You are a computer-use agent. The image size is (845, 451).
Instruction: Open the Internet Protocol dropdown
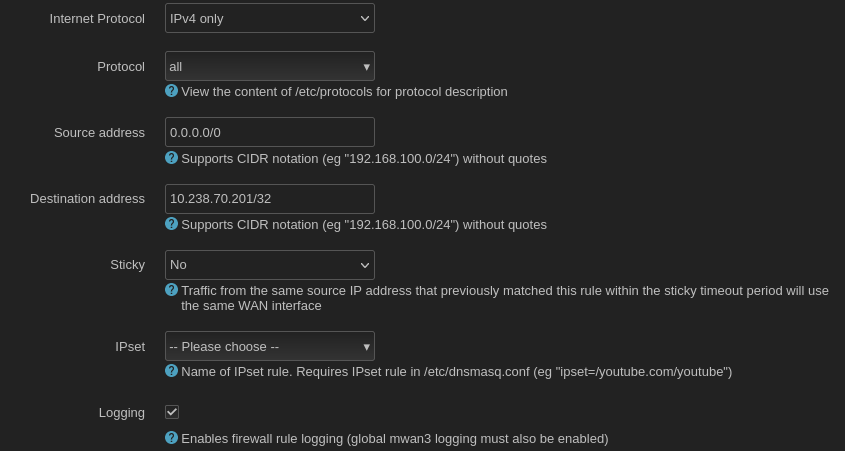269,18
